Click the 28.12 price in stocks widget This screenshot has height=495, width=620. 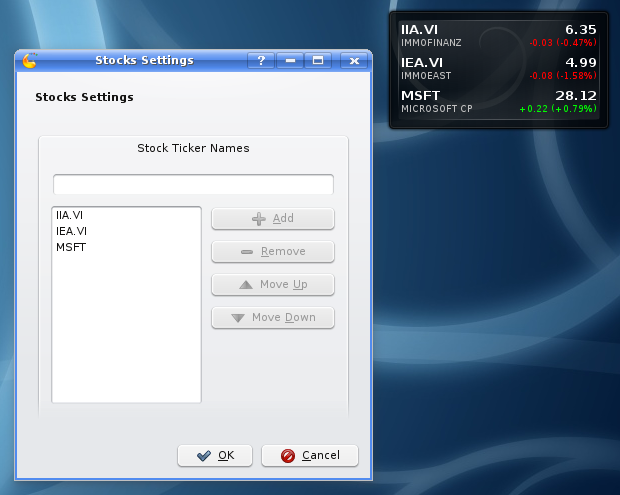coord(576,96)
